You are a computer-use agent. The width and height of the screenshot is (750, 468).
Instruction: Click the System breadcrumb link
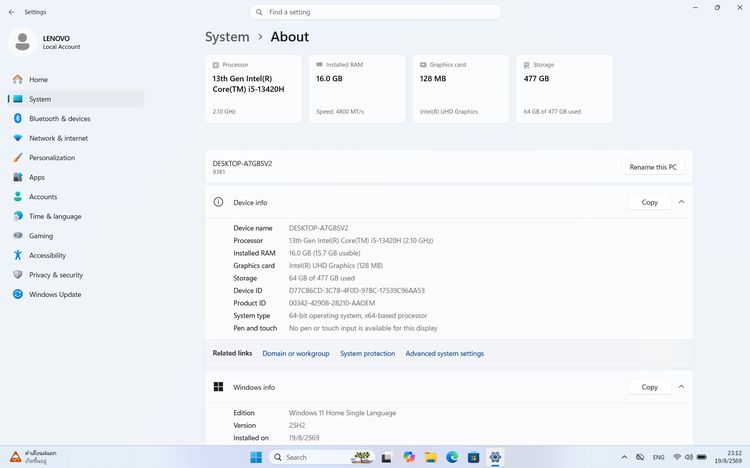[x=227, y=37]
